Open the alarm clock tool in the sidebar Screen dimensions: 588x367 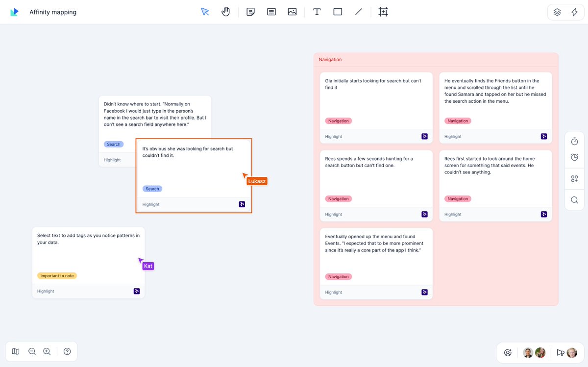574,157
